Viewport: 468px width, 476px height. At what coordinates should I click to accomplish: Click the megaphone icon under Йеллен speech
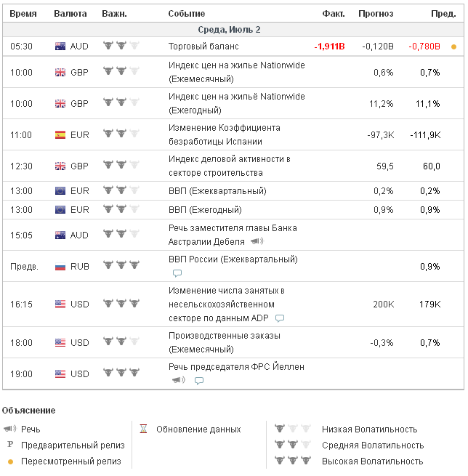point(178,380)
